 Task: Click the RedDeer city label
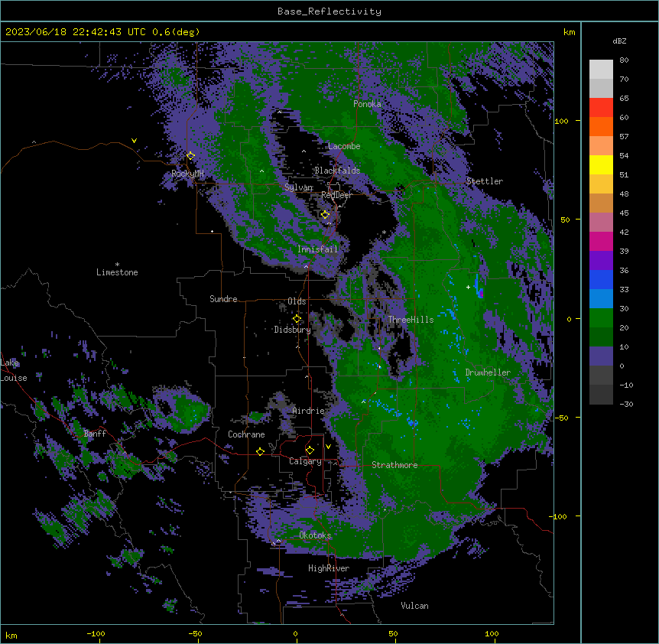tap(336, 195)
